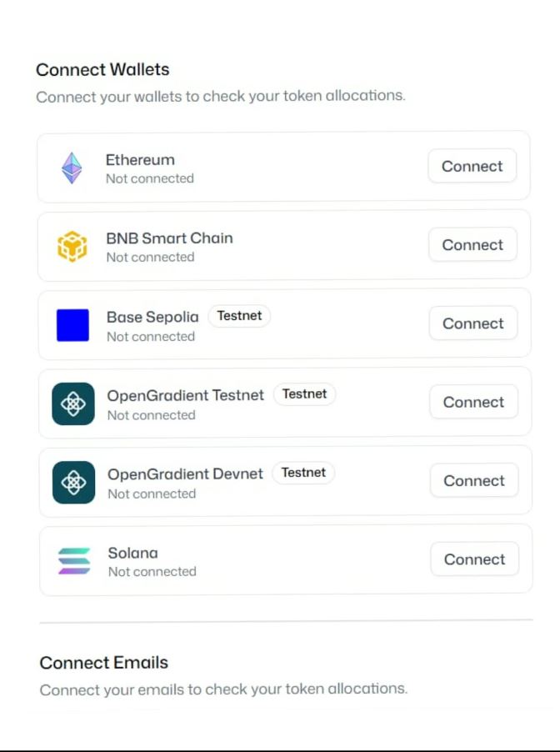Click the BNB Smart Chain cube icon

[x=72, y=246]
